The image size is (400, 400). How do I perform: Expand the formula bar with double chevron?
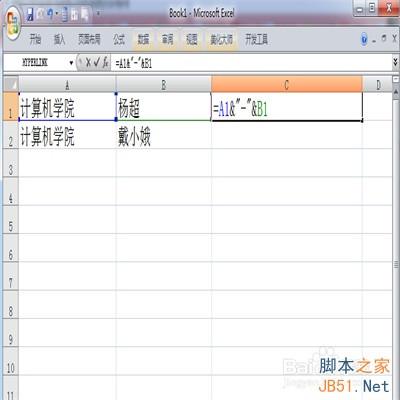(395, 62)
